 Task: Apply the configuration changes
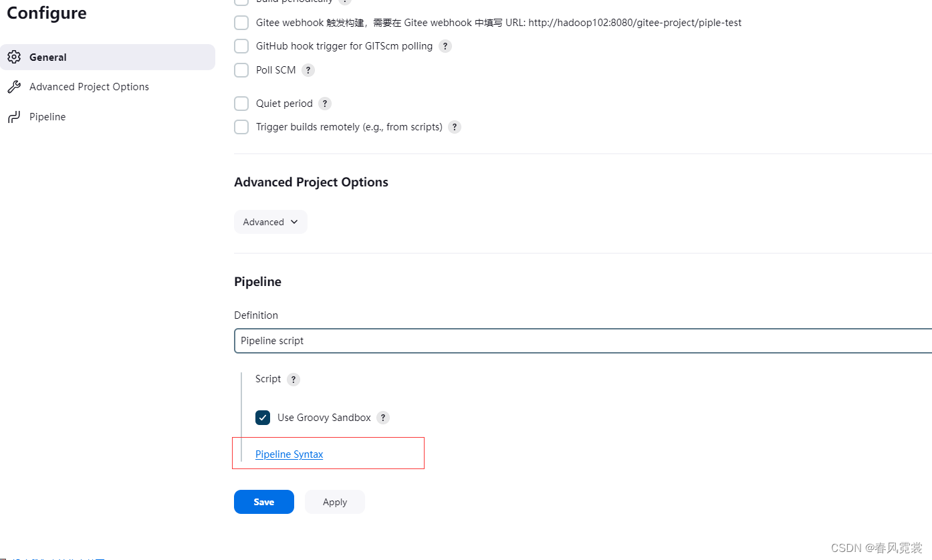tap(335, 502)
